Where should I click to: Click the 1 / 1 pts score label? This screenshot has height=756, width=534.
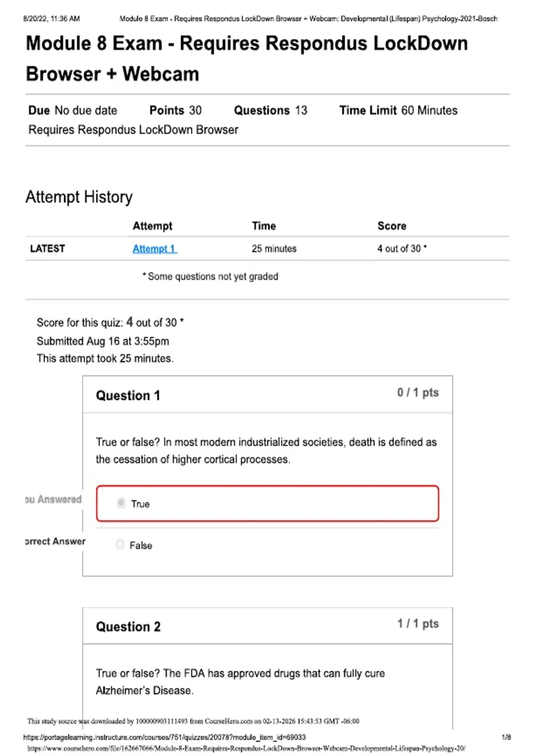[418, 623]
